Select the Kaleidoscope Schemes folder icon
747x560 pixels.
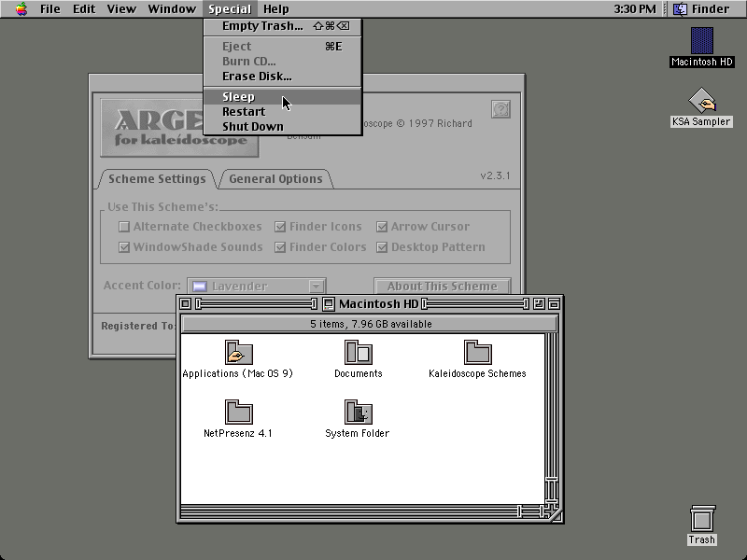(x=477, y=353)
